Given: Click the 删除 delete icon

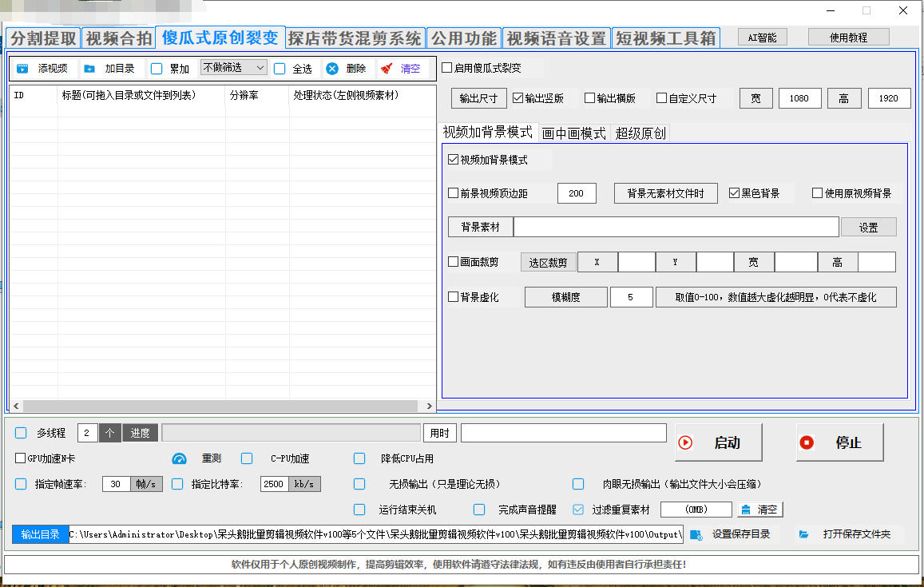Looking at the screenshot, I should point(332,69).
